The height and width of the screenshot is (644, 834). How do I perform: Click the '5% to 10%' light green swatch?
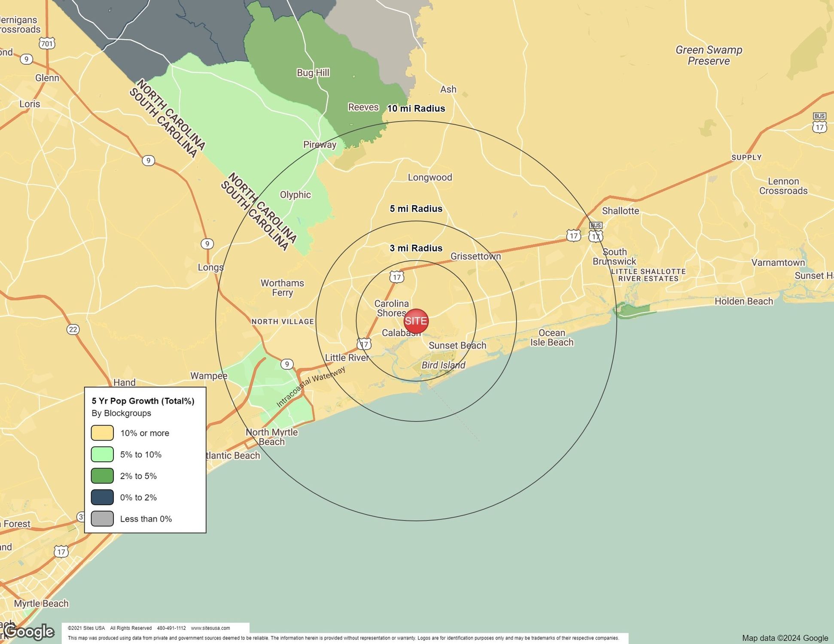(x=102, y=454)
